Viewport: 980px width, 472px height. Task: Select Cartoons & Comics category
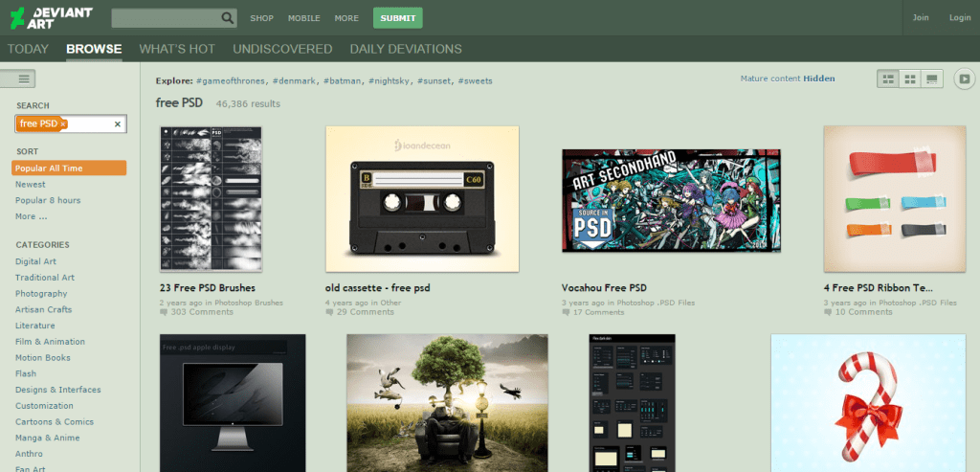coord(55,422)
